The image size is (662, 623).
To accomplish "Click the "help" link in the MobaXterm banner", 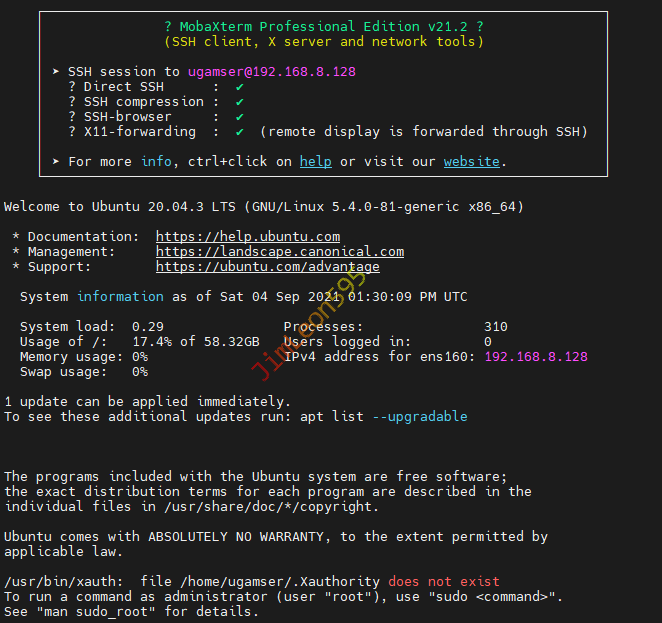I will tap(316, 161).
